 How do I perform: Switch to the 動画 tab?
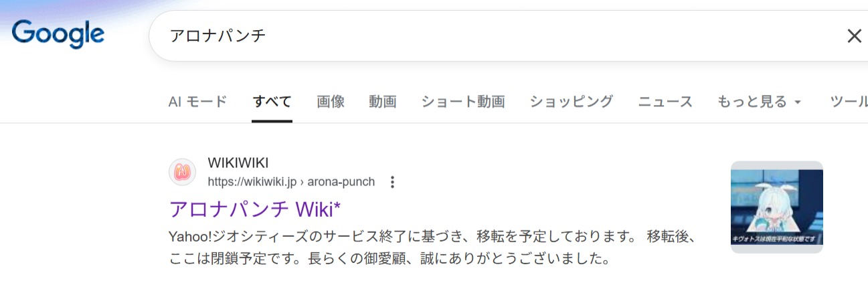click(383, 102)
